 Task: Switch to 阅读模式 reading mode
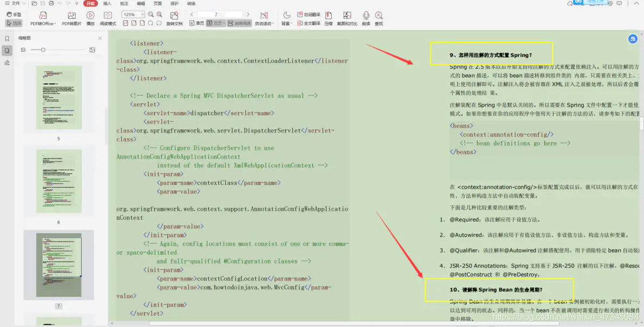pyautogui.click(x=108, y=19)
